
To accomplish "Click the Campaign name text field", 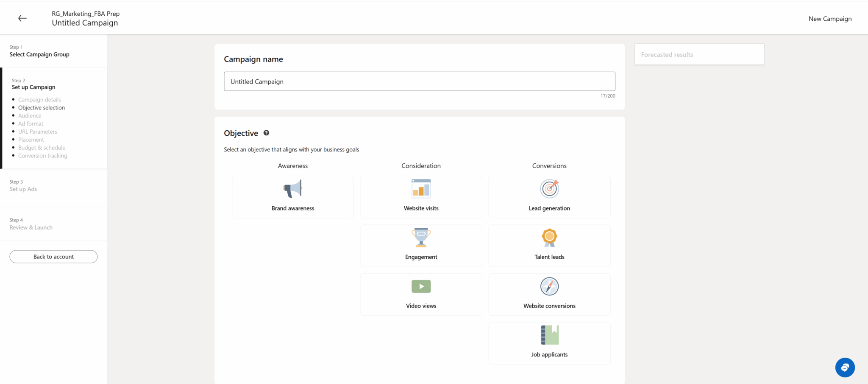I will pos(420,81).
